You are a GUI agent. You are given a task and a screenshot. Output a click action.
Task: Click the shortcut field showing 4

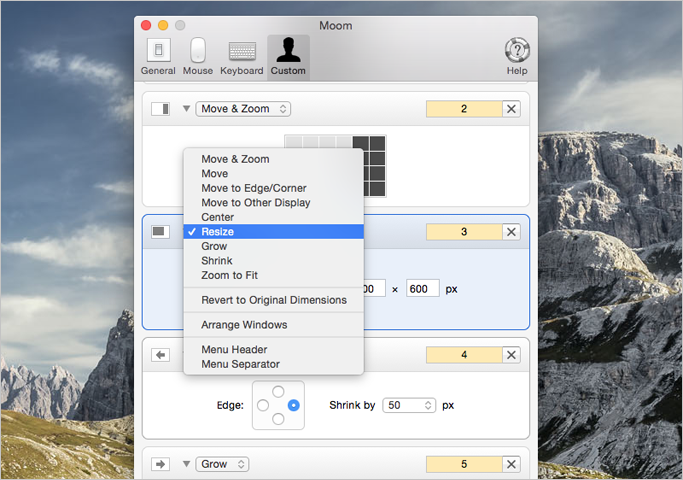464,355
